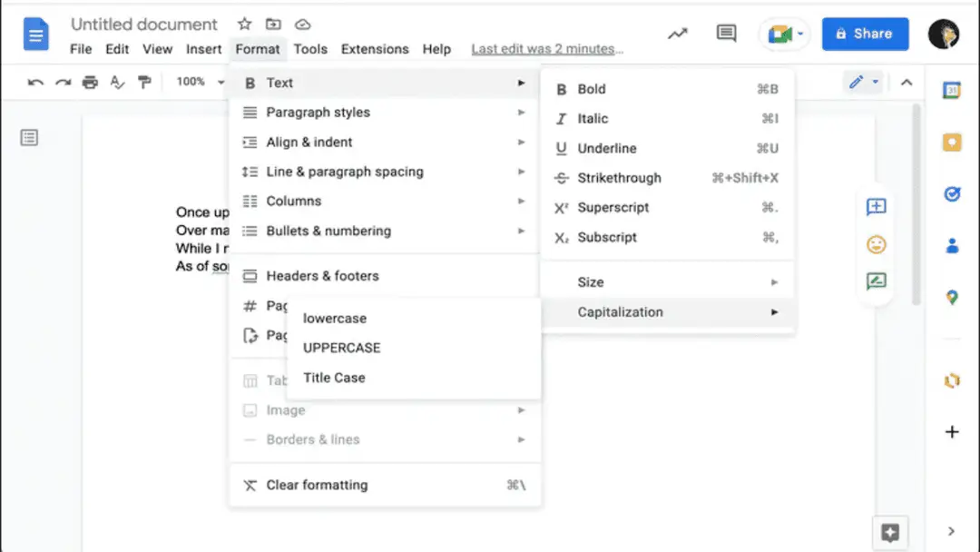Apply Underline from the Text submenu

pyautogui.click(x=668, y=148)
